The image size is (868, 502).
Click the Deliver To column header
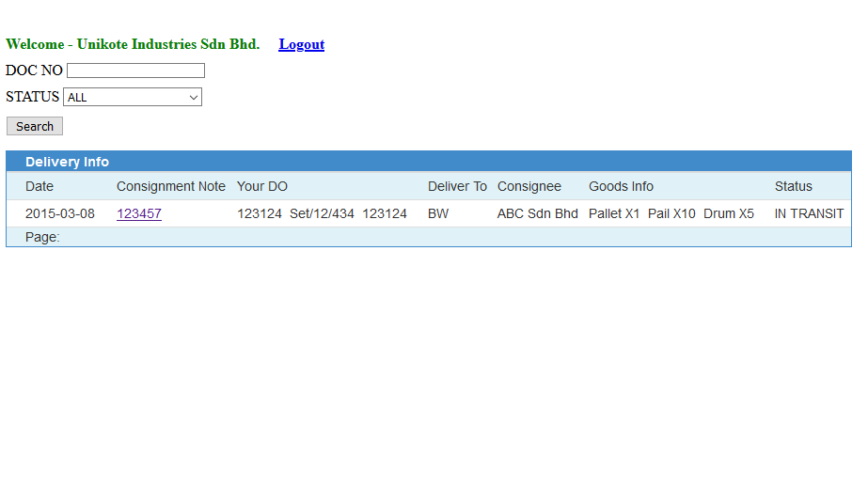pos(457,186)
